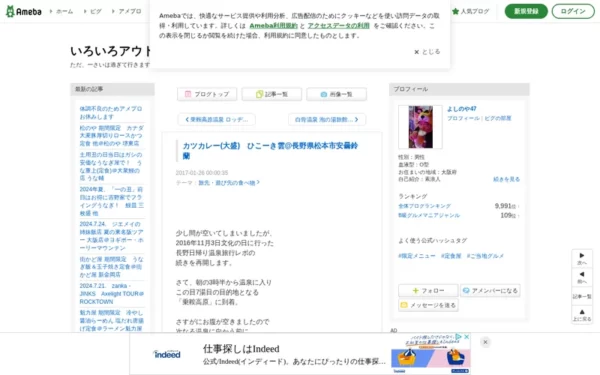Open アメブロ in top navigation
Screen dimensions: 600x375
[127, 11]
